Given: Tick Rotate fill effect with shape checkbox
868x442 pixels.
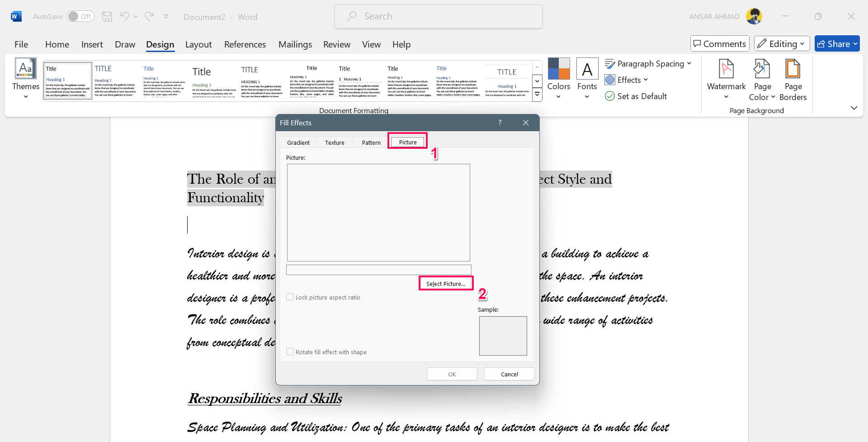Looking at the screenshot, I should pos(290,352).
